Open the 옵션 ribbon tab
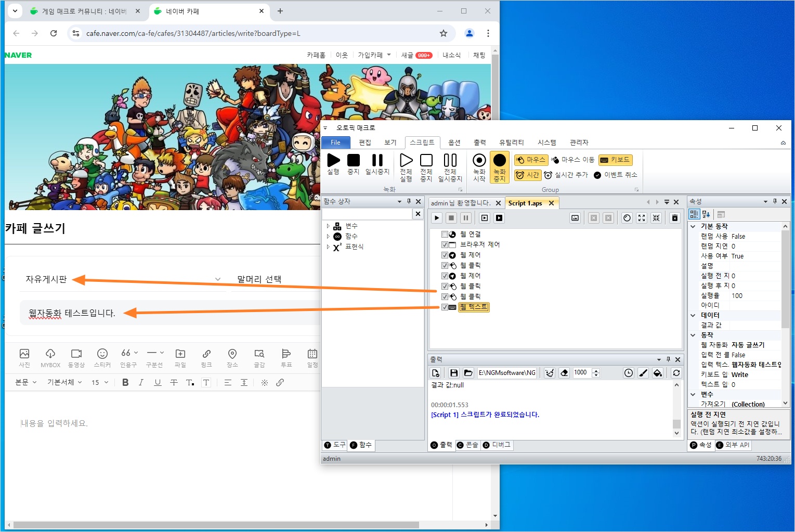The image size is (795, 532). click(454, 142)
